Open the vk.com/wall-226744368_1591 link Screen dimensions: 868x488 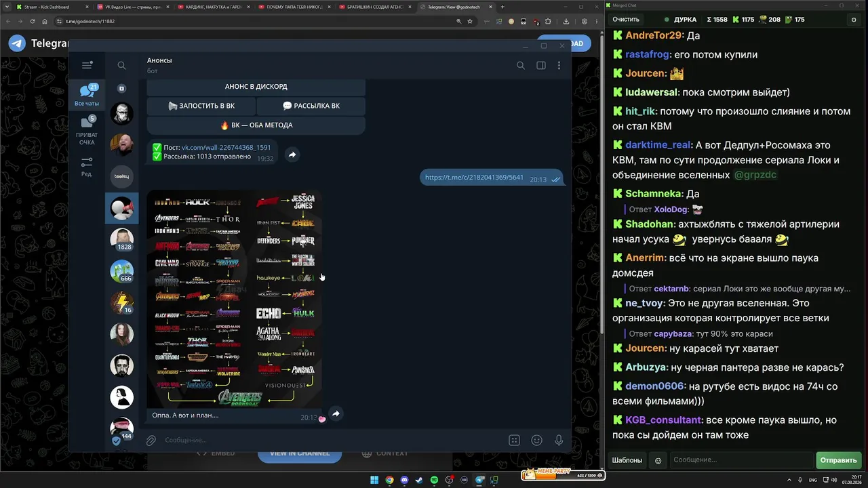[x=226, y=147]
